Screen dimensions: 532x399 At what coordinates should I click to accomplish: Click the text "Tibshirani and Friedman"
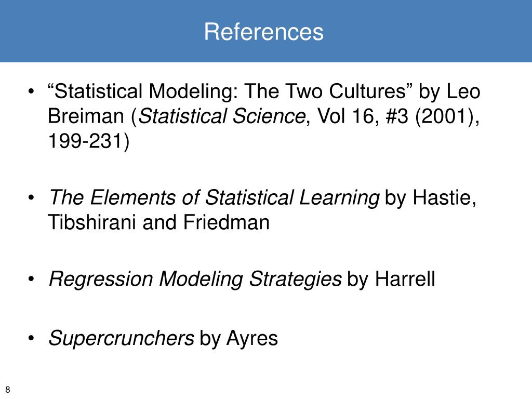click(158, 222)
